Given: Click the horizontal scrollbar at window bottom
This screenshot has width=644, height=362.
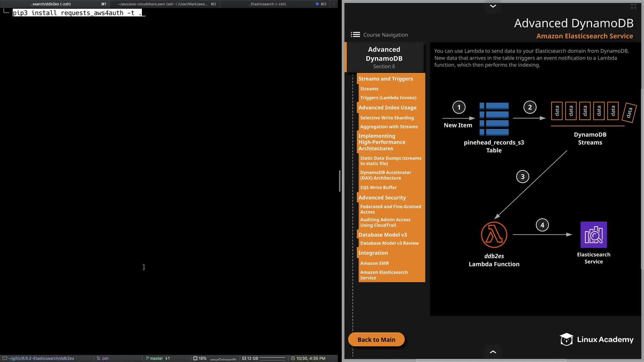Looking at the screenshot, I should pos(491,360).
